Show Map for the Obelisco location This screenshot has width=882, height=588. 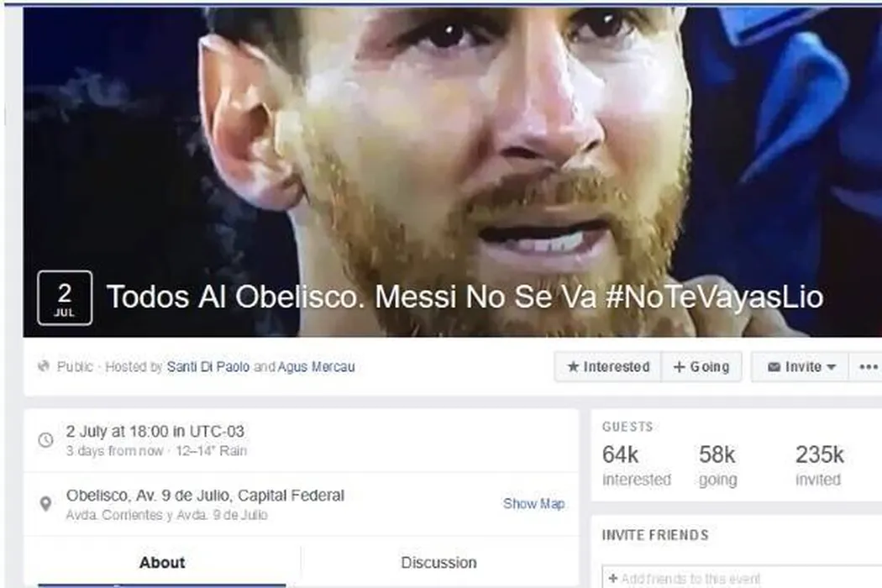tap(533, 504)
